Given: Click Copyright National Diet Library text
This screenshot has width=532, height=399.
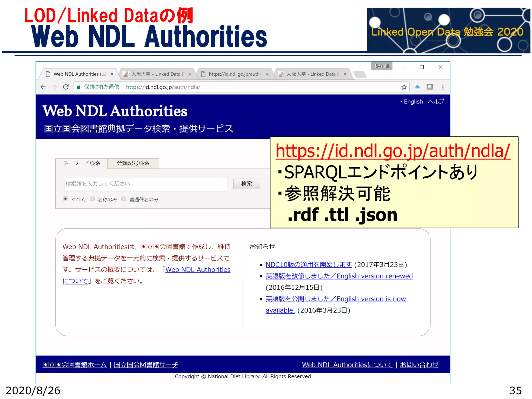Looking at the screenshot, I should [x=243, y=376].
